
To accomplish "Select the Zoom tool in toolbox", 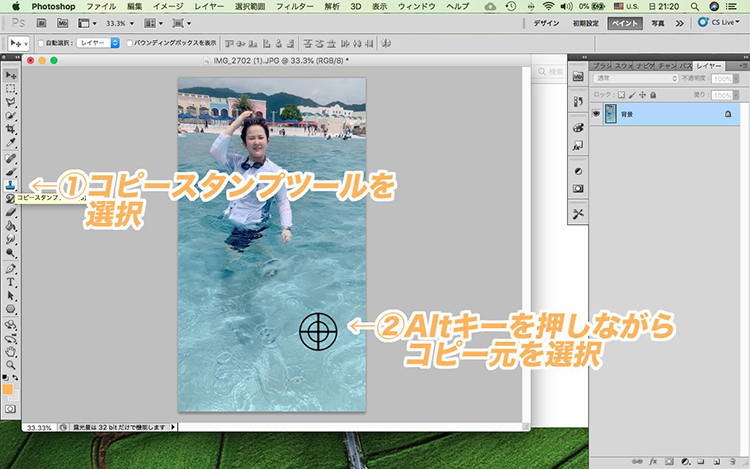I will point(11,365).
